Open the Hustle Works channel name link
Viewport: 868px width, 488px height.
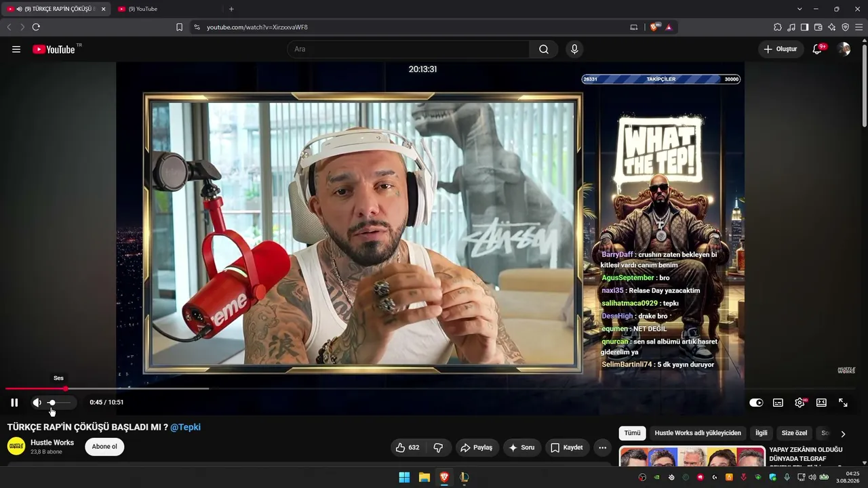(x=52, y=443)
